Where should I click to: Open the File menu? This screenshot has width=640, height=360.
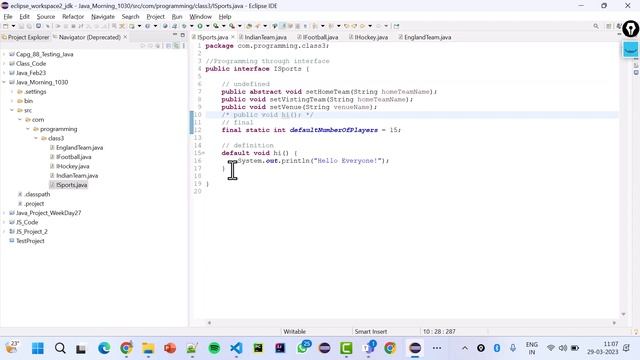[8, 17]
